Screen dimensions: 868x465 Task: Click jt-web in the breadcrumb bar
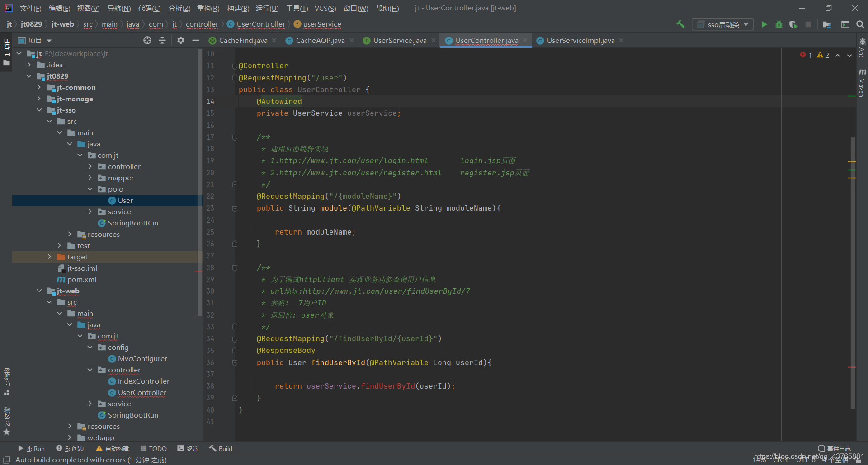[62, 24]
